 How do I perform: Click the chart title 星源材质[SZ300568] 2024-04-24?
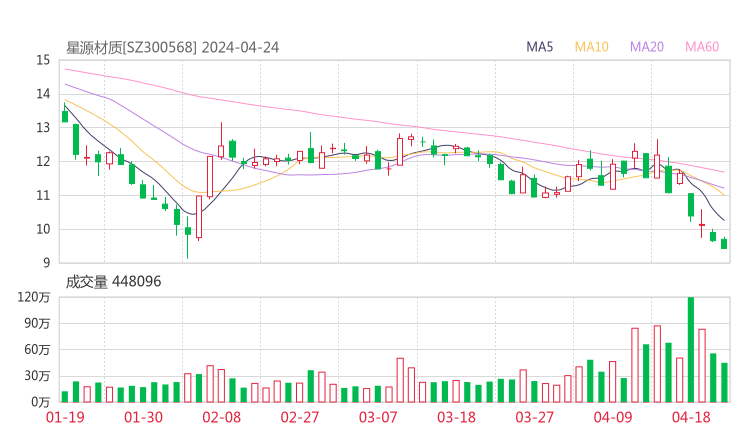click(x=172, y=48)
